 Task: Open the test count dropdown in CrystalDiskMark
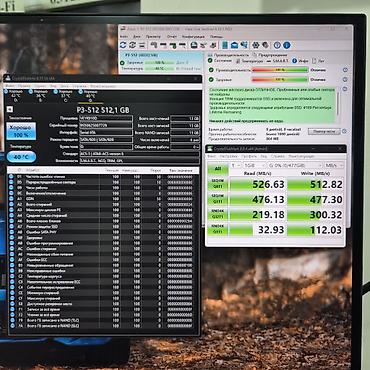236,165
